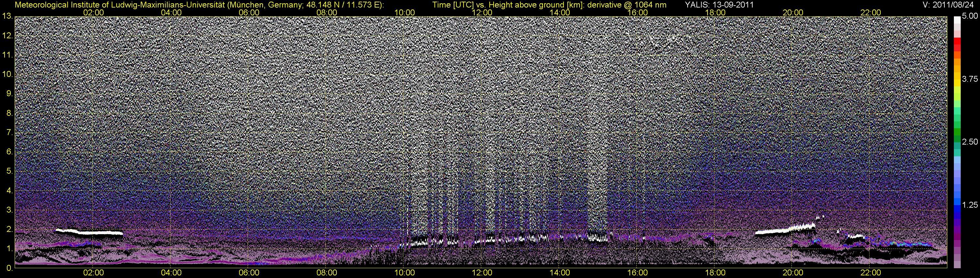Click the 22:00 label on the lower time axis
The image size is (980, 278).
click(871, 273)
